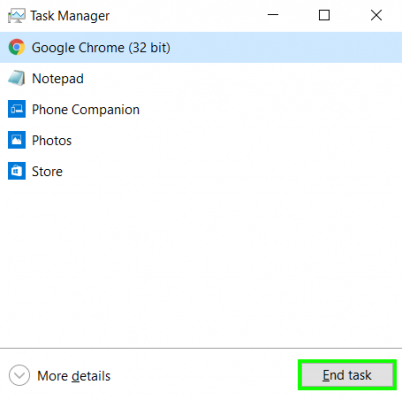Select the Google Chrome (32 bit) text
The width and height of the screenshot is (402, 400).
[101, 48]
